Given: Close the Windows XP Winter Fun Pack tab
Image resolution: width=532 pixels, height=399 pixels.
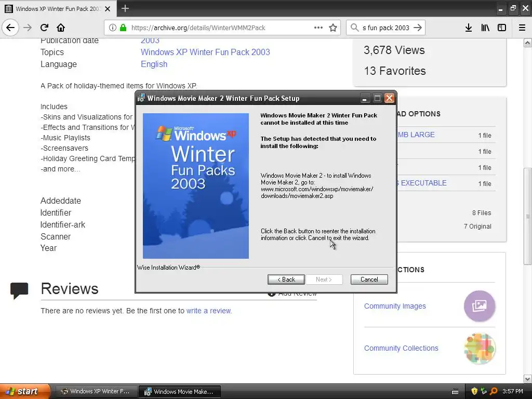Looking at the screenshot, I should click(108, 9).
